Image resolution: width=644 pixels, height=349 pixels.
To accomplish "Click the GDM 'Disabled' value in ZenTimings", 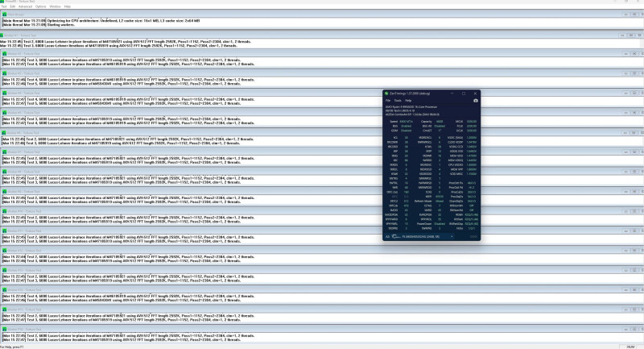I will pos(407,131).
